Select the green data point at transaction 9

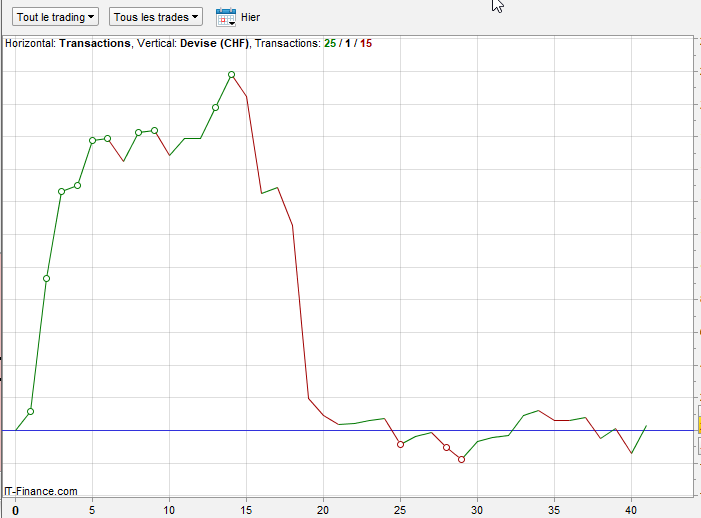point(155,131)
